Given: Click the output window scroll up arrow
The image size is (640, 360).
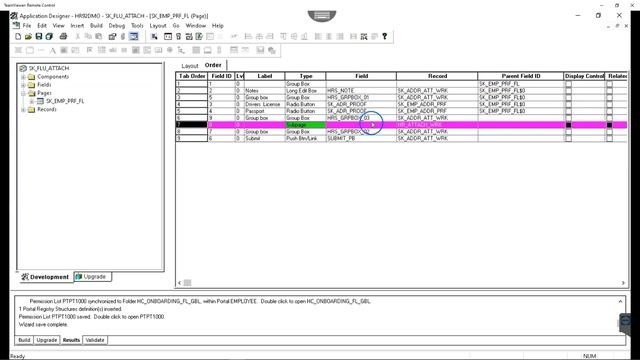Looking at the screenshot, I should pos(620,301).
